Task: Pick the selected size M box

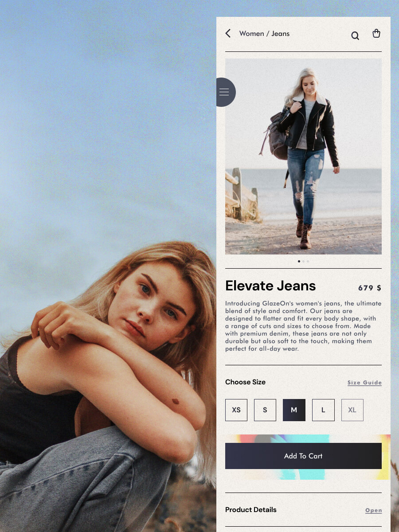Action: point(294,410)
